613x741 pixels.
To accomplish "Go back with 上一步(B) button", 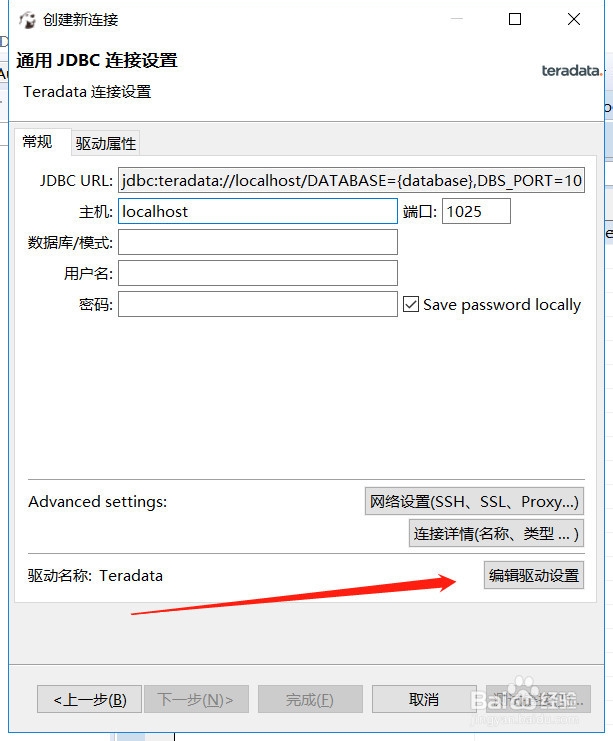I will [x=89, y=699].
